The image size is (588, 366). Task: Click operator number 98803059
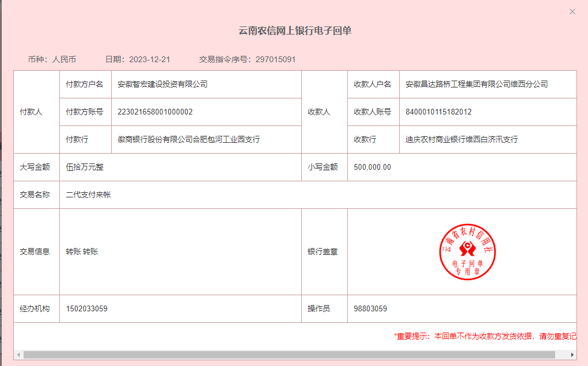point(370,308)
